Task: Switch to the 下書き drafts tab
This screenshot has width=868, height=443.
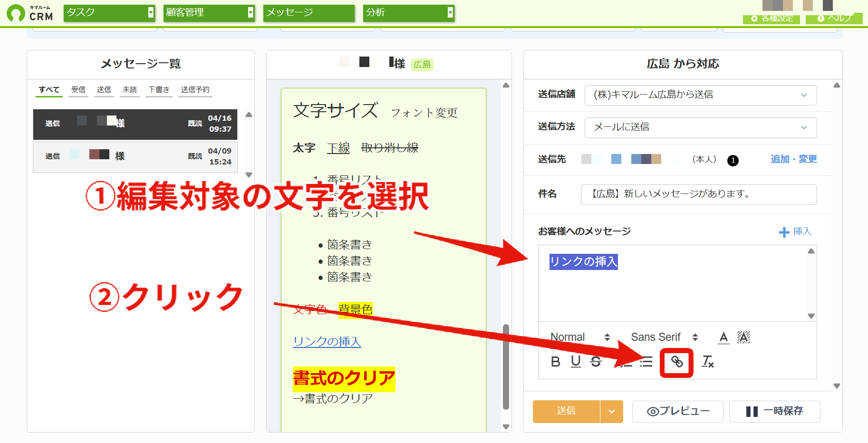Action: (x=159, y=89)
